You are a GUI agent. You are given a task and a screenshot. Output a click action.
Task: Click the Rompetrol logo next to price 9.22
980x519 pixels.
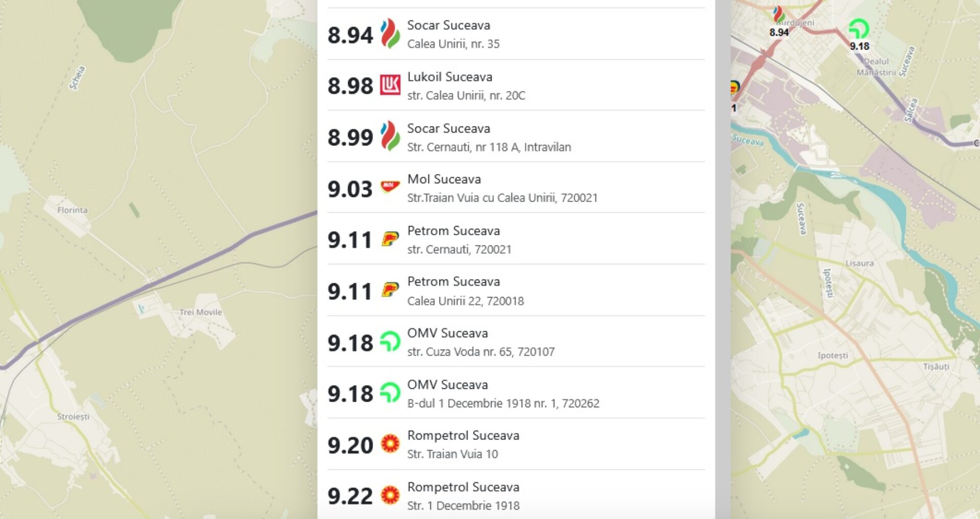pyautogui.click(x=390, y=495)
